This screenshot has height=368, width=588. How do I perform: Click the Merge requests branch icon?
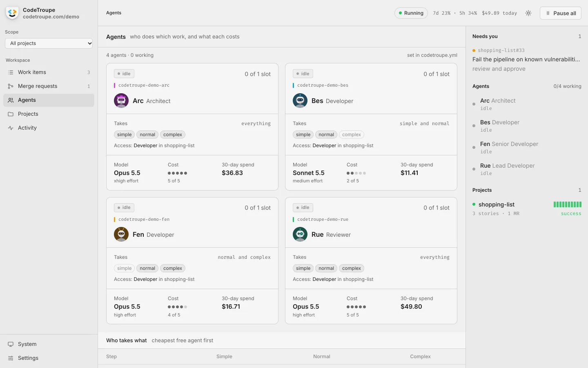pyautogui.click(x=11, y=86)
